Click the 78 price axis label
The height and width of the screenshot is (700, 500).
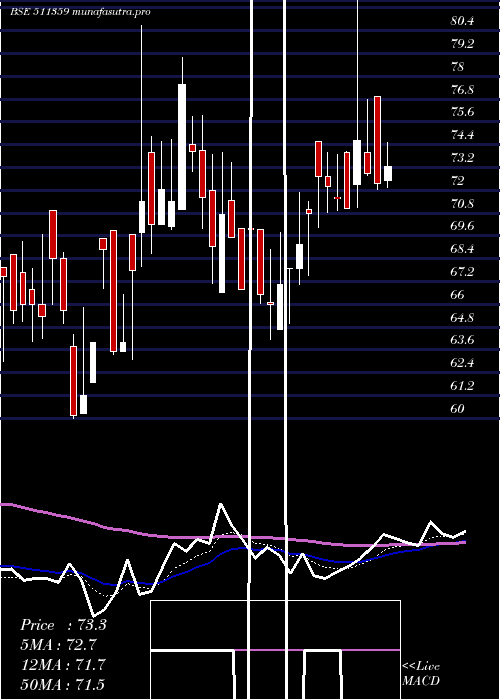(458, 67)
